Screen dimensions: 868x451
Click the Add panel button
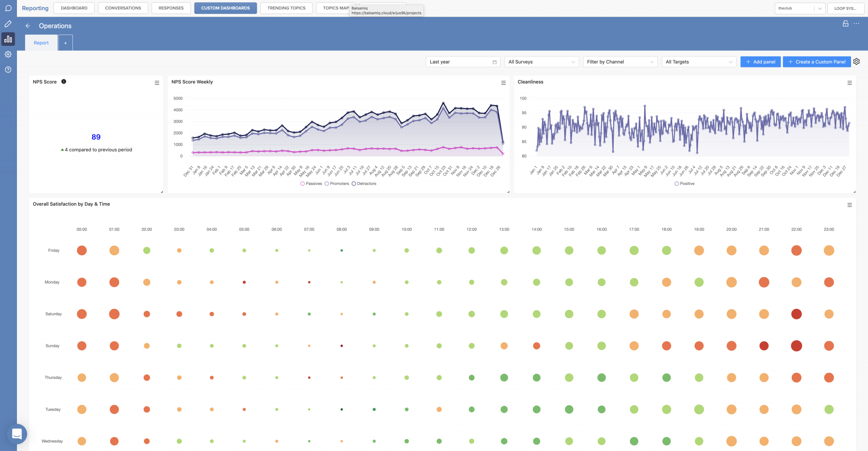(760, 62)
